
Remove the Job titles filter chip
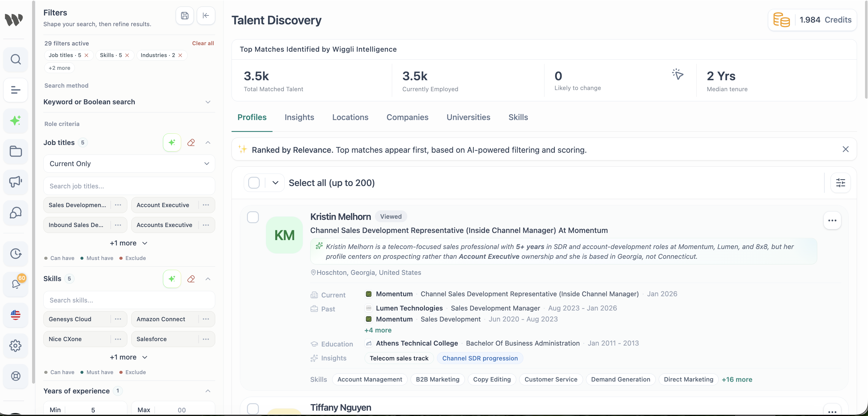[87, 55]
